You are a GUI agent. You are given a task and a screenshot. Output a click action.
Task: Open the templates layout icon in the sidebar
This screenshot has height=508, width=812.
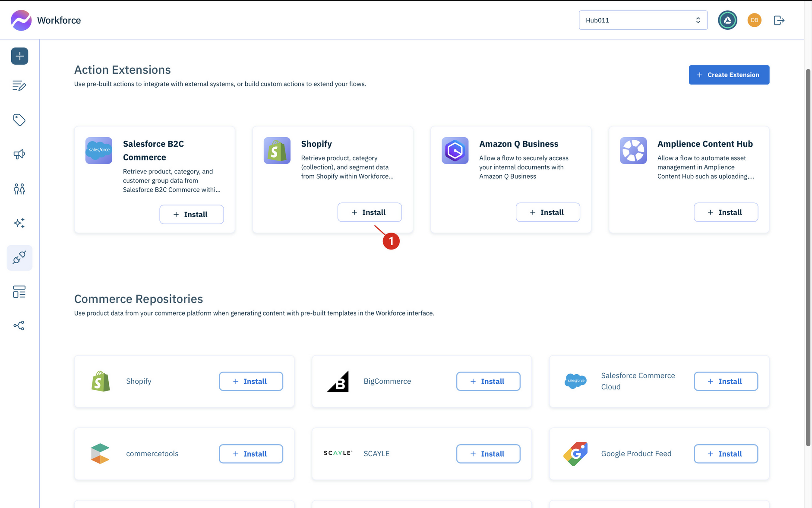[19, 292]
